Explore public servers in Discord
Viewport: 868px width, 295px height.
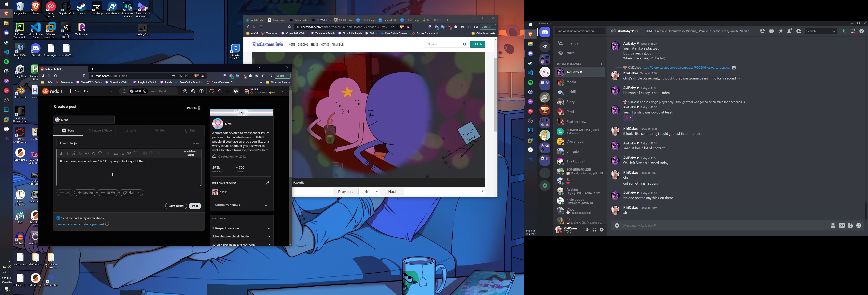click(545, 186)
